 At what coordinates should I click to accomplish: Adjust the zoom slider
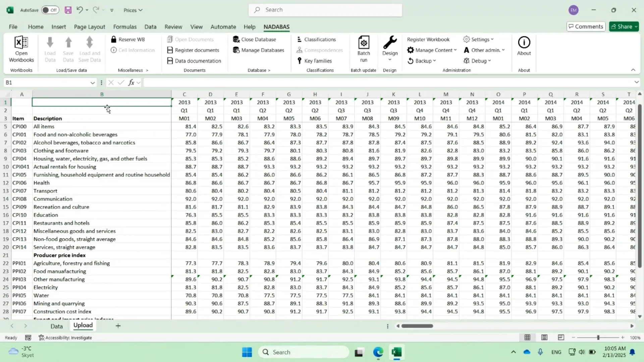click(x=598, y=338)
